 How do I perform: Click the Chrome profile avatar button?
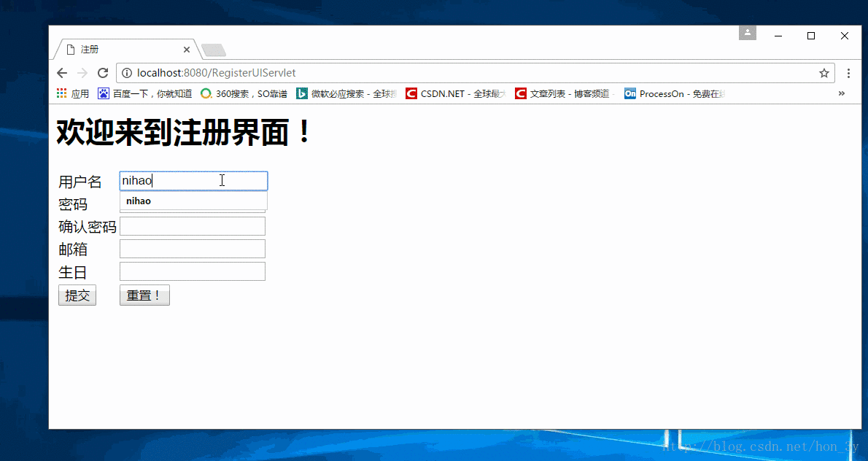click(748, 33)
